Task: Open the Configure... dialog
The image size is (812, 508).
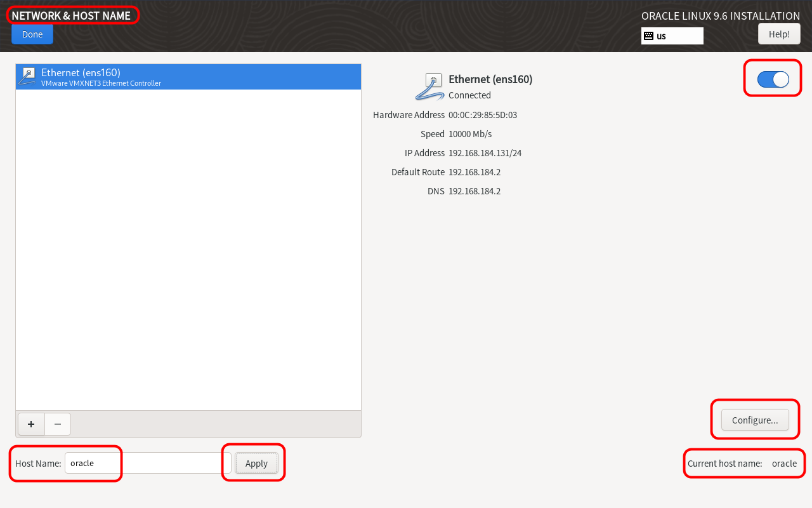Action: [x=755, y=420]
